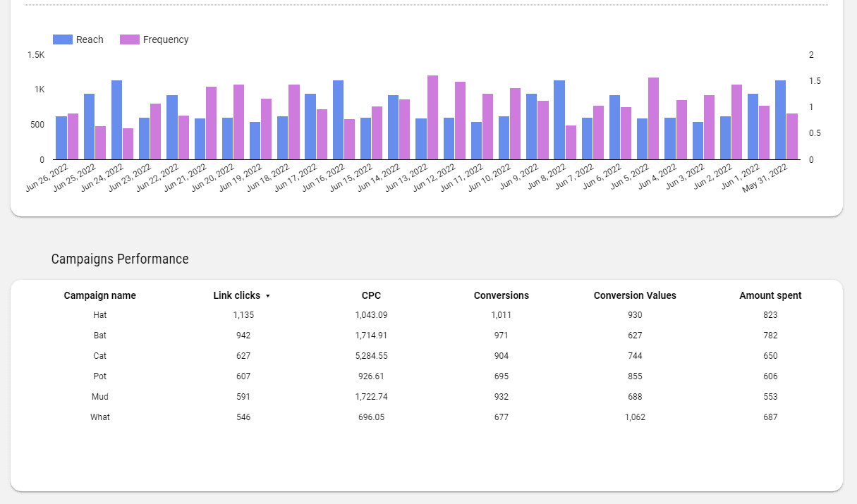Click Hat amount spent value 823
The image size is (857, 504).
[770, 315]
